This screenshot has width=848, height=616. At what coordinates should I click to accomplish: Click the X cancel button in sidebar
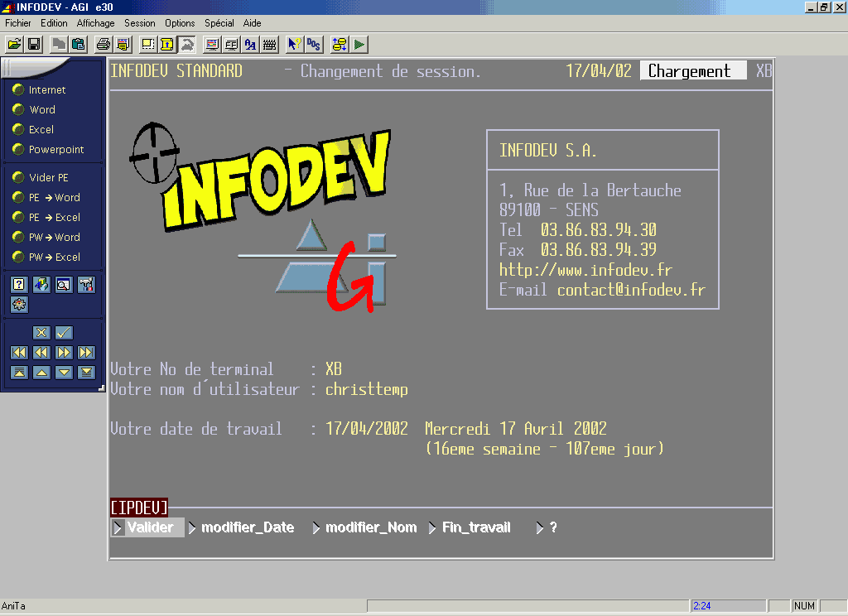[x=41, y=333]
